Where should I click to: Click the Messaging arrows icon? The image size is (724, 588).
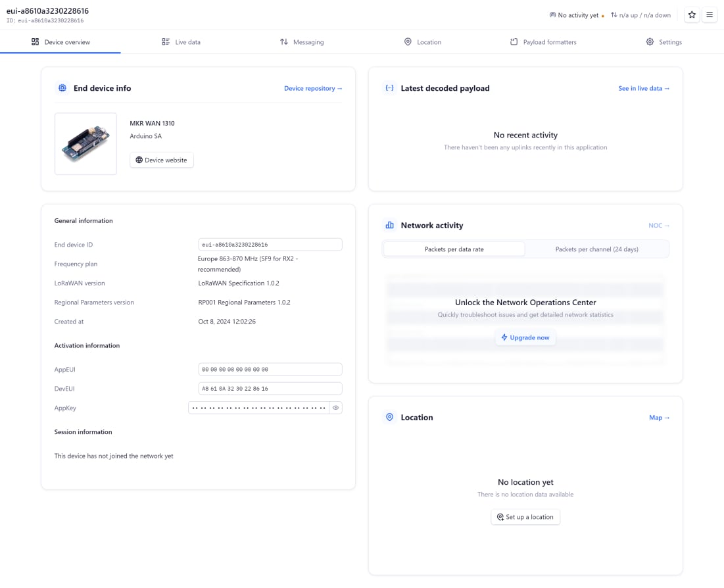[283, 41]
